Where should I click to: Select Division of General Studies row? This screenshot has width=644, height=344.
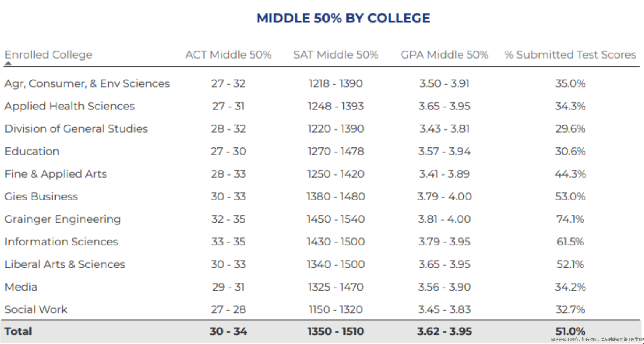pyautogui.click(x=76, y=129)
